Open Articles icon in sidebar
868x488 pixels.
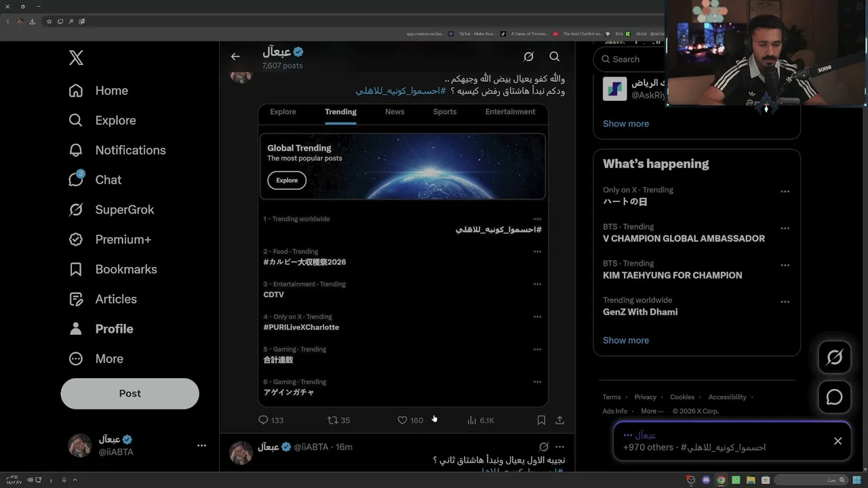point(76,300)
